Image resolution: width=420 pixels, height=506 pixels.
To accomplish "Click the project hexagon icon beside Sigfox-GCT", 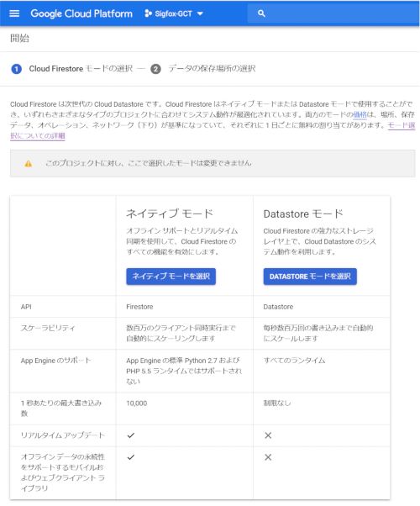I will pos(148,13).
